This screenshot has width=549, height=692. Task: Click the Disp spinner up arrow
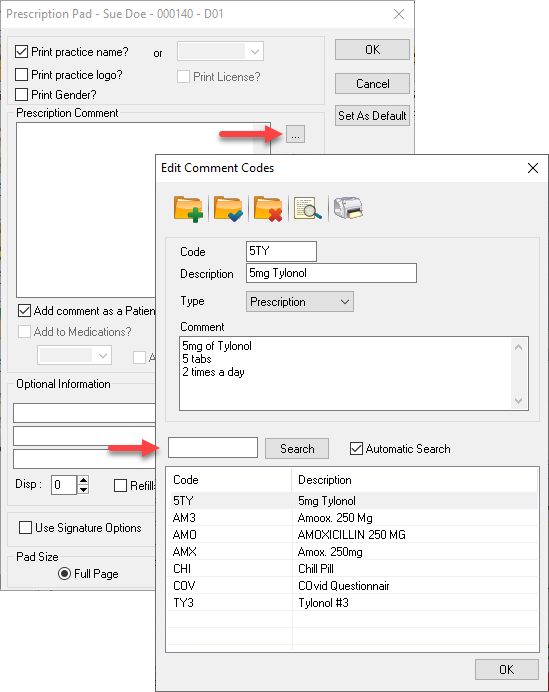tap(83, 480)
